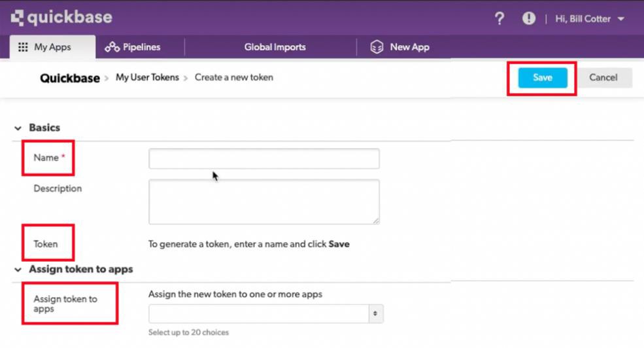Focus the Name text field

(x=263, y=158)
